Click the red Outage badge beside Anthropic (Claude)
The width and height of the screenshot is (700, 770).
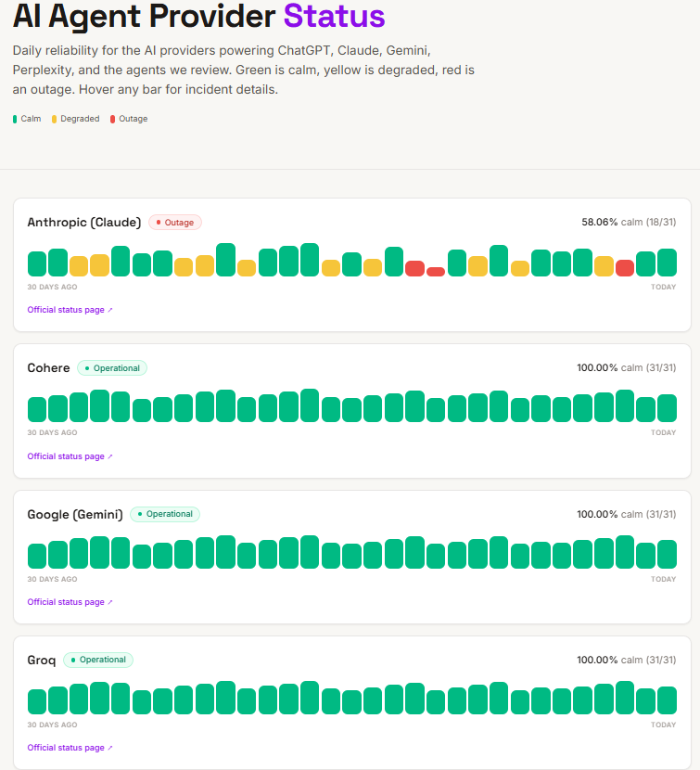coord(175,223)
